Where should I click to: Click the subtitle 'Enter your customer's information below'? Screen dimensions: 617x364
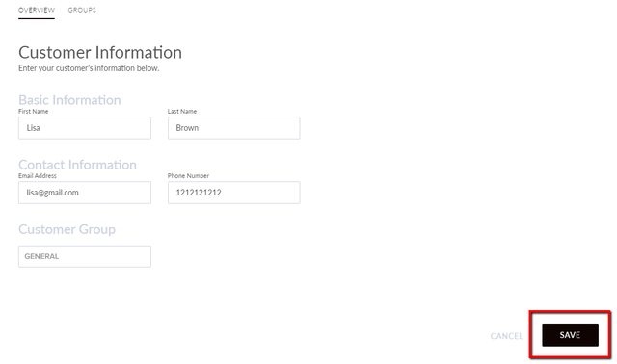coord(89,68)
